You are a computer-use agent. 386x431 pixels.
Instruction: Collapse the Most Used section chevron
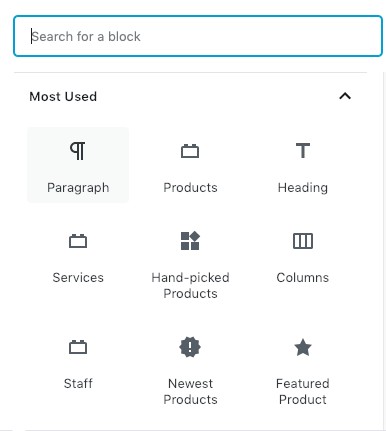click(x=345, y=96)
